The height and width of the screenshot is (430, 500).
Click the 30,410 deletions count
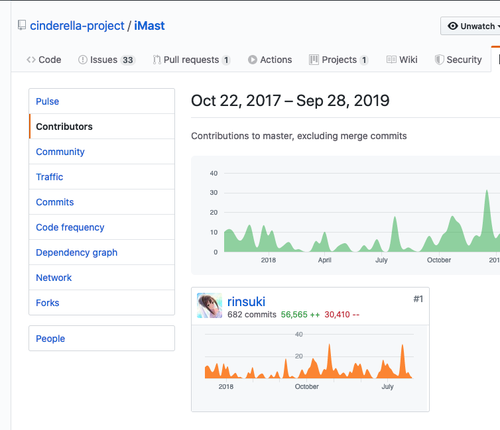(x=342, y=314)
